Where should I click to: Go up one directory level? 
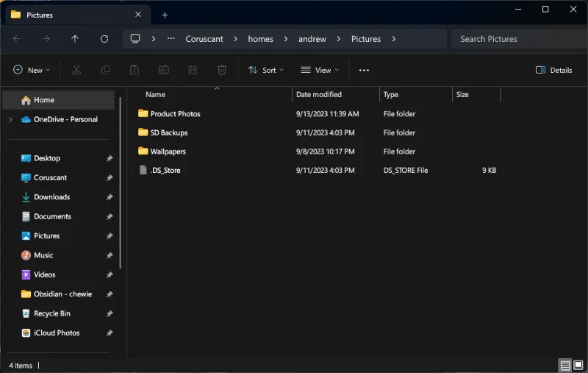(75, 39)
